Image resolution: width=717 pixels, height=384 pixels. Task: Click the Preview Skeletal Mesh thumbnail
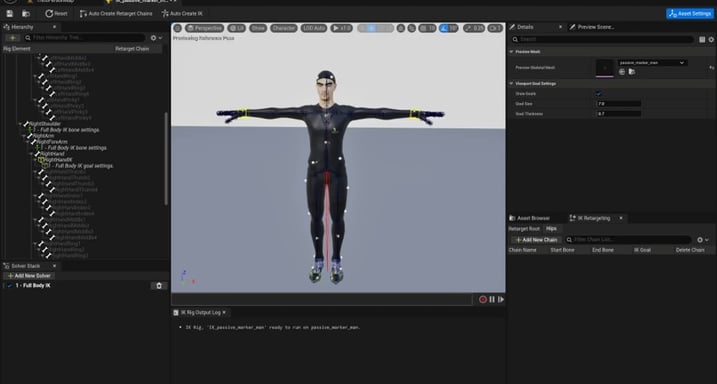(x=605, y=68)
